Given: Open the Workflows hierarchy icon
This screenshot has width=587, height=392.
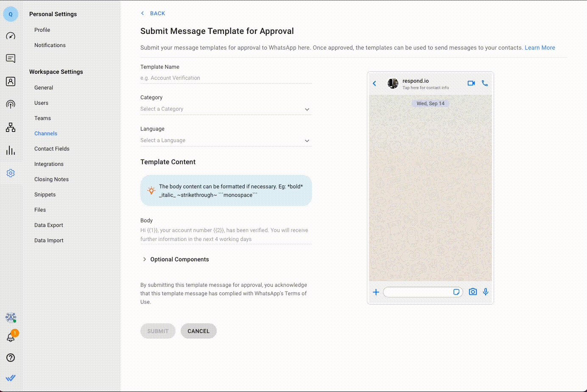Looking at the screenshot, I should click(x=11, y=127).
